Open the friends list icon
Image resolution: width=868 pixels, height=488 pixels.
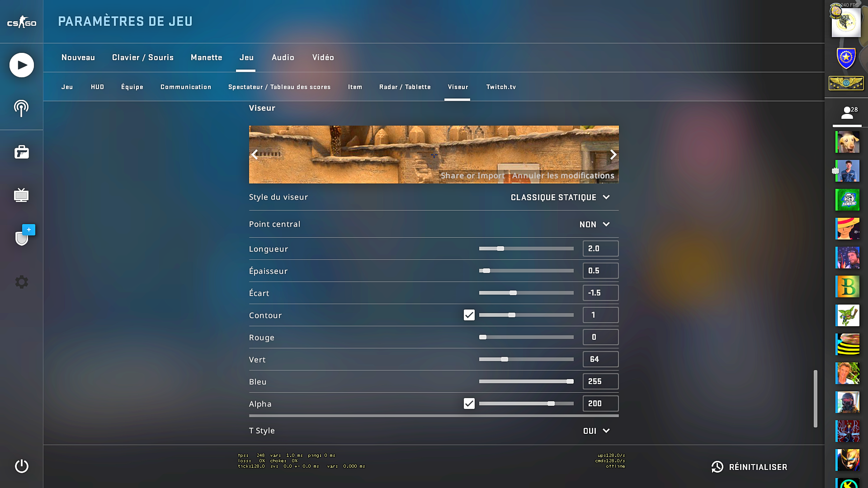tap(847, 113)
